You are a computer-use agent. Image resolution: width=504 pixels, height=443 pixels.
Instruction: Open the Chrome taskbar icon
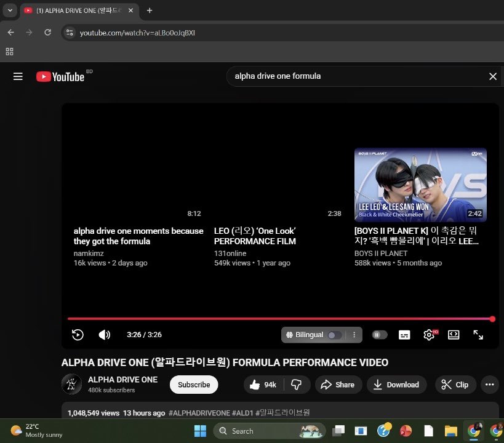point(473,431)
